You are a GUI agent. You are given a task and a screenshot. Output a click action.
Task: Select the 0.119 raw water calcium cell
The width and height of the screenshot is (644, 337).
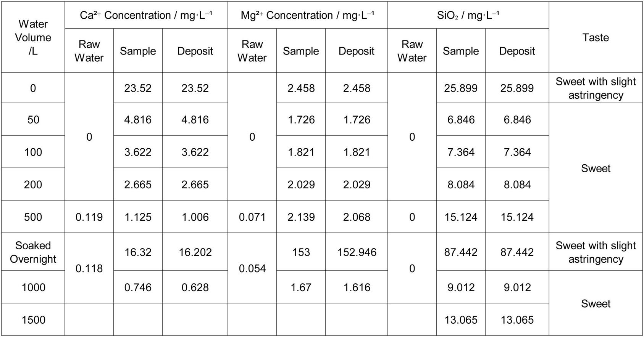[x=89, y=217]
